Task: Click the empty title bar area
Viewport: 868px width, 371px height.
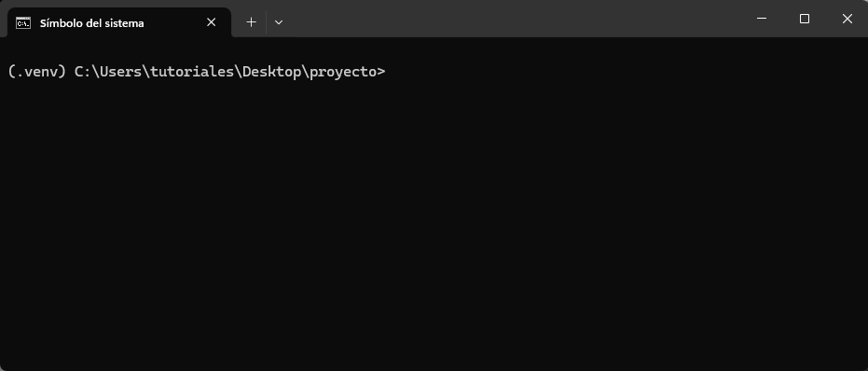Action: (515, 19)
